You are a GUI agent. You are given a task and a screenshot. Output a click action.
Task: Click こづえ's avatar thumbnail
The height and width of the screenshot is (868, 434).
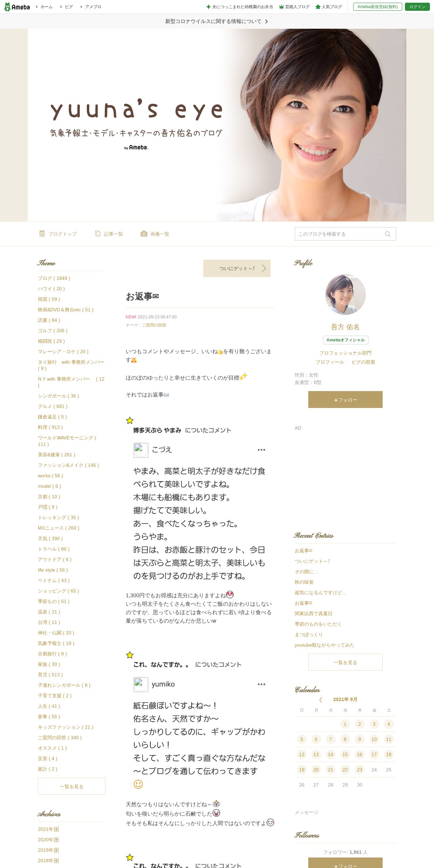point(141,450)
